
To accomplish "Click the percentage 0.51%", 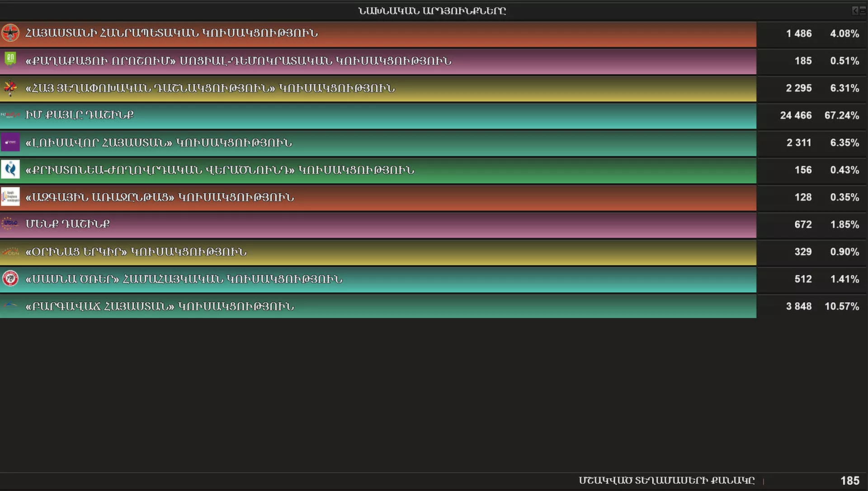I will tap(844, 61).
